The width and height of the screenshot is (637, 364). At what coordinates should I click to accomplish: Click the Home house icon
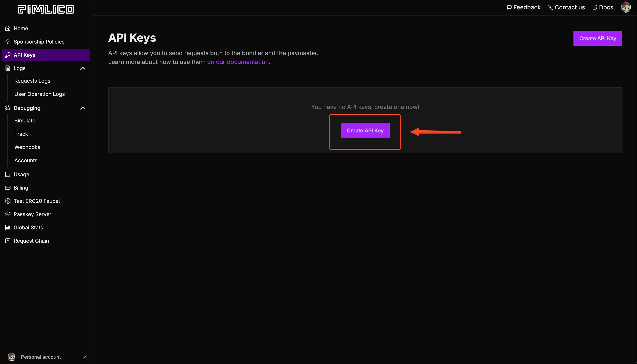pos(8,29)
